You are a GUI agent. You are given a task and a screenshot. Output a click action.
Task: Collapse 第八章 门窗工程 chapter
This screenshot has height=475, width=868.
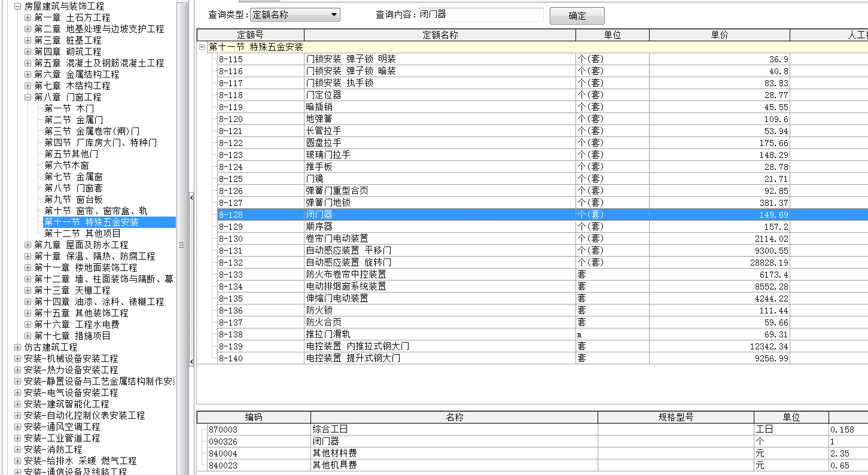click(x=28, y=97)
